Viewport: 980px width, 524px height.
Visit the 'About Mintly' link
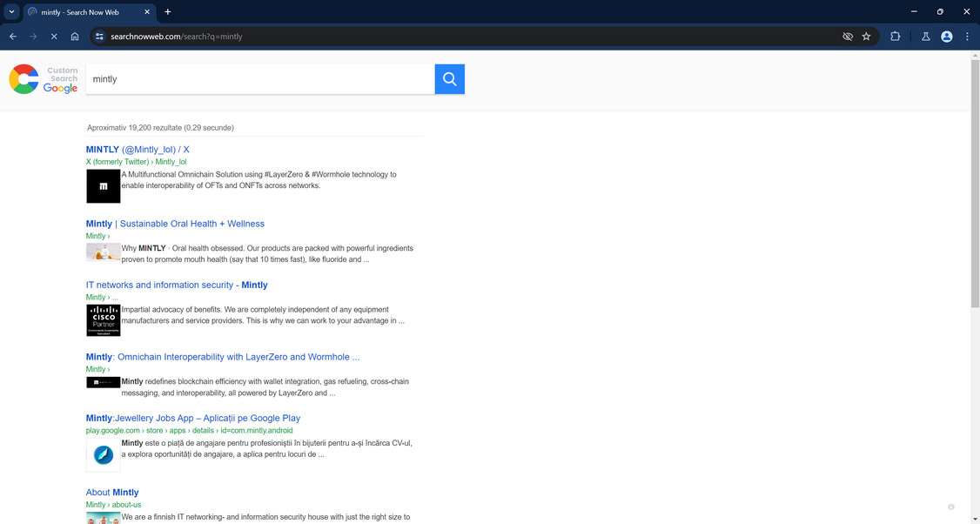point(111,492)
